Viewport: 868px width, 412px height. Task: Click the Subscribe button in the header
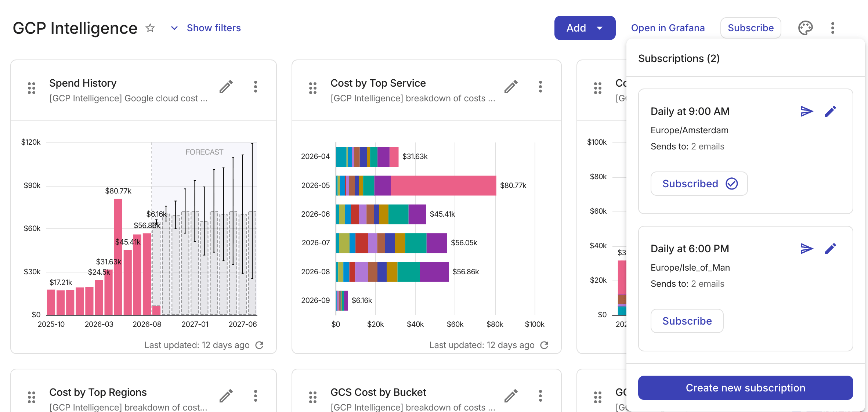point(751,28)
